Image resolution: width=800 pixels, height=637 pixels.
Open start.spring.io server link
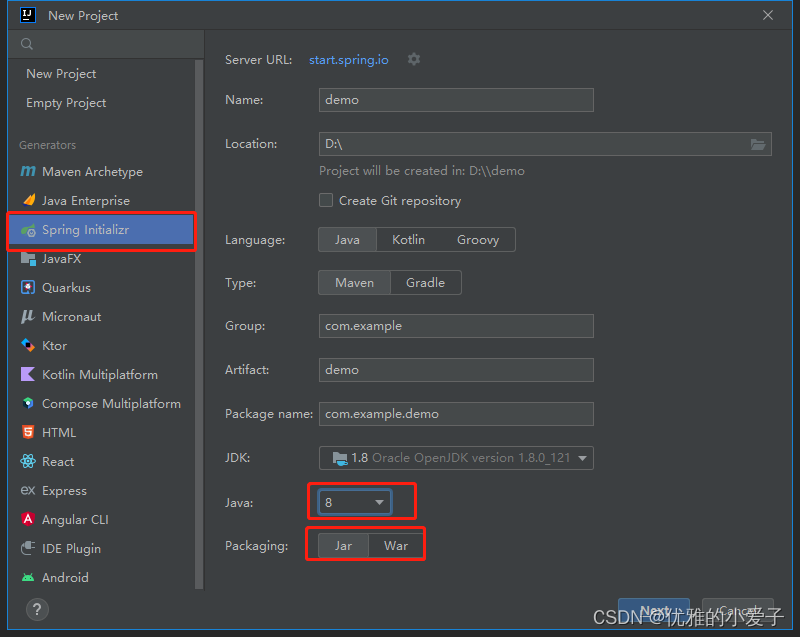[x=348, y=60]
